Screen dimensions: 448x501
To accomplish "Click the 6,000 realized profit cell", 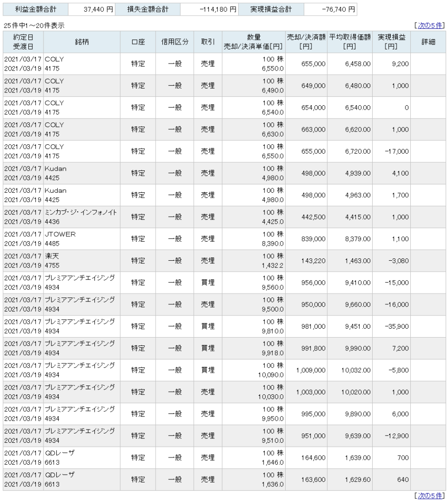I will (391, 414).
